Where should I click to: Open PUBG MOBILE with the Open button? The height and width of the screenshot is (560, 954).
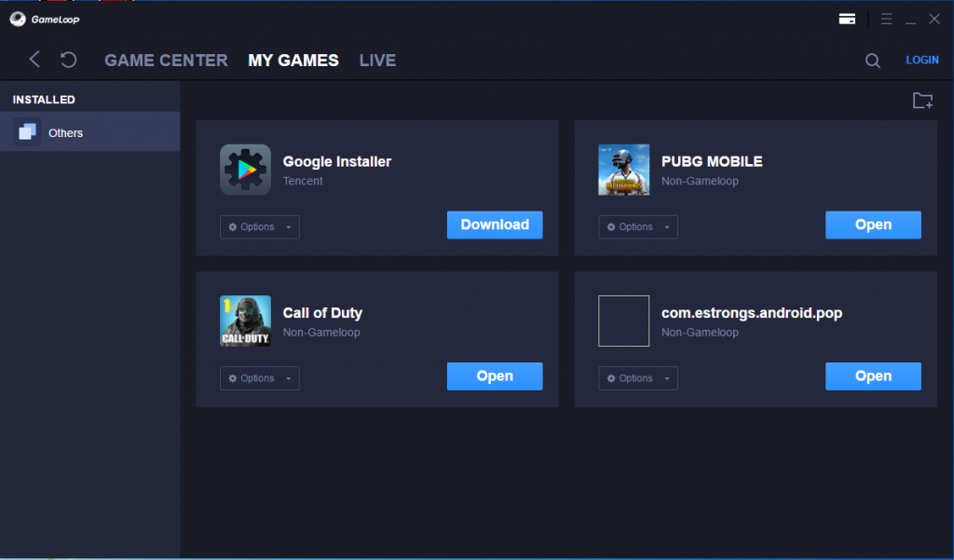tap(873, 225)
